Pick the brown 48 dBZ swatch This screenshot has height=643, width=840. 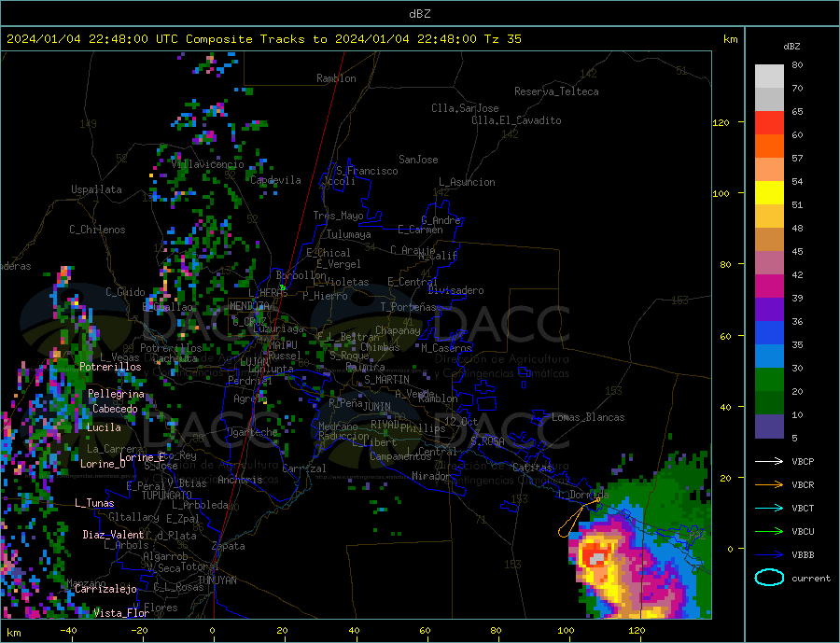[769, 239]
